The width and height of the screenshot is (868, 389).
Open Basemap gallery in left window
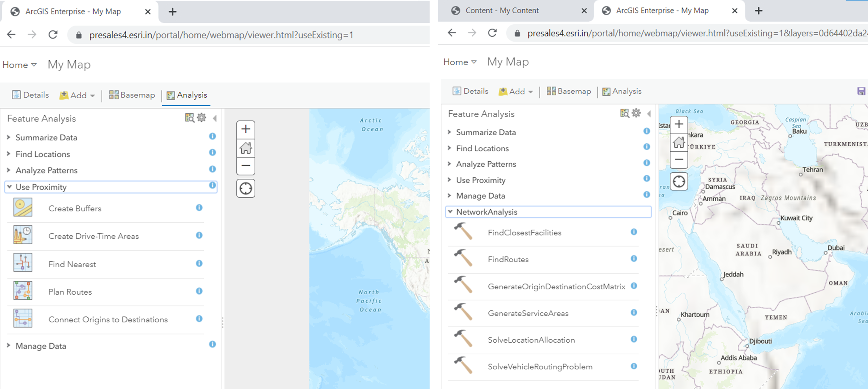click(x=132, y=95)
